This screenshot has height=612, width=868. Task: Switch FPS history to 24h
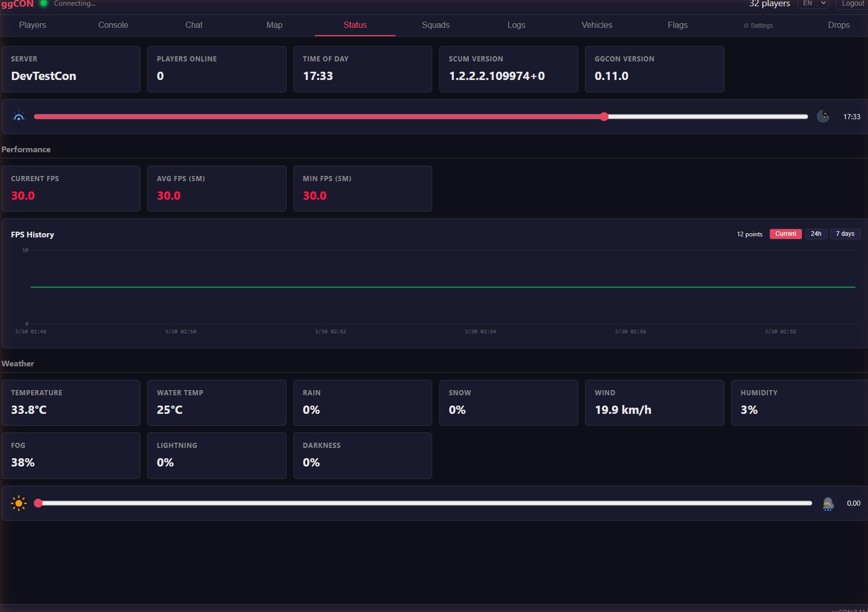(x=816, y=234)
